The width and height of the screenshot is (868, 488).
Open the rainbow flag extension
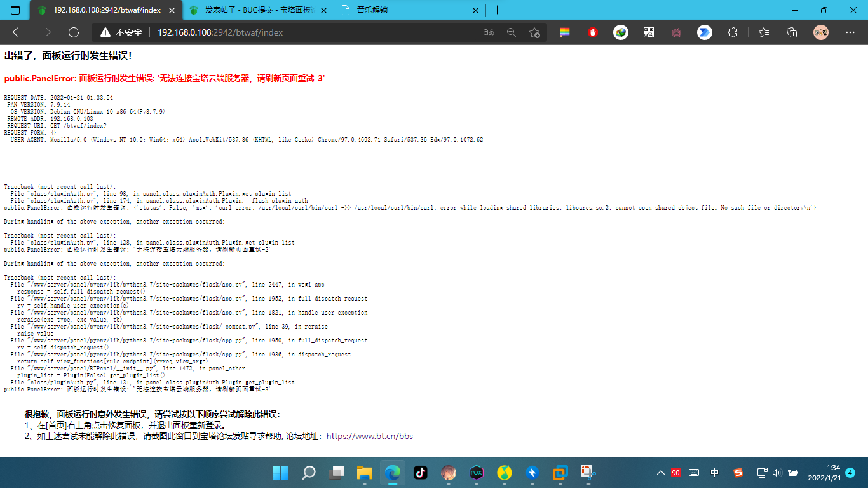[x=564, y=32]
